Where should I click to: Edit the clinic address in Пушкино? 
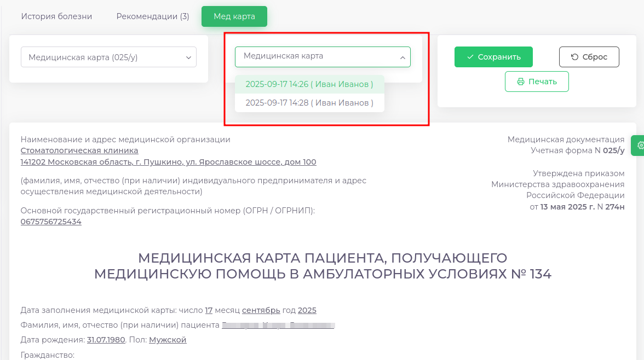click(x=168, y=162)
